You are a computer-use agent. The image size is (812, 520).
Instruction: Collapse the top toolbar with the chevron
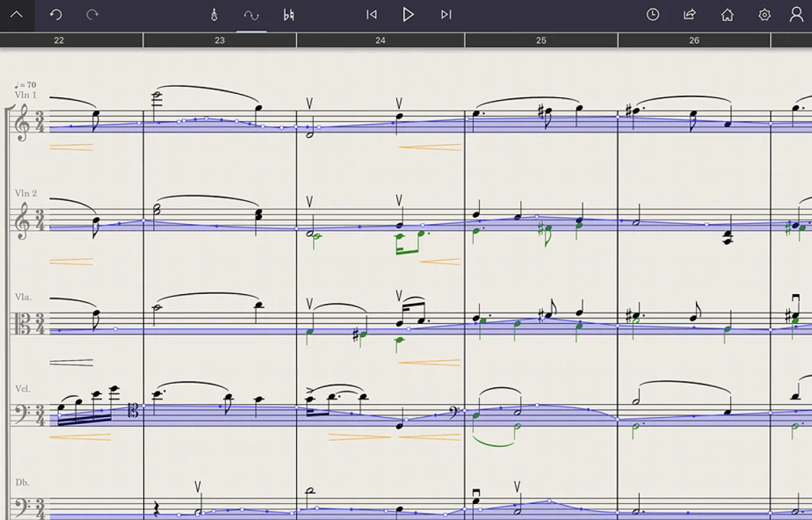pos(17,15)
